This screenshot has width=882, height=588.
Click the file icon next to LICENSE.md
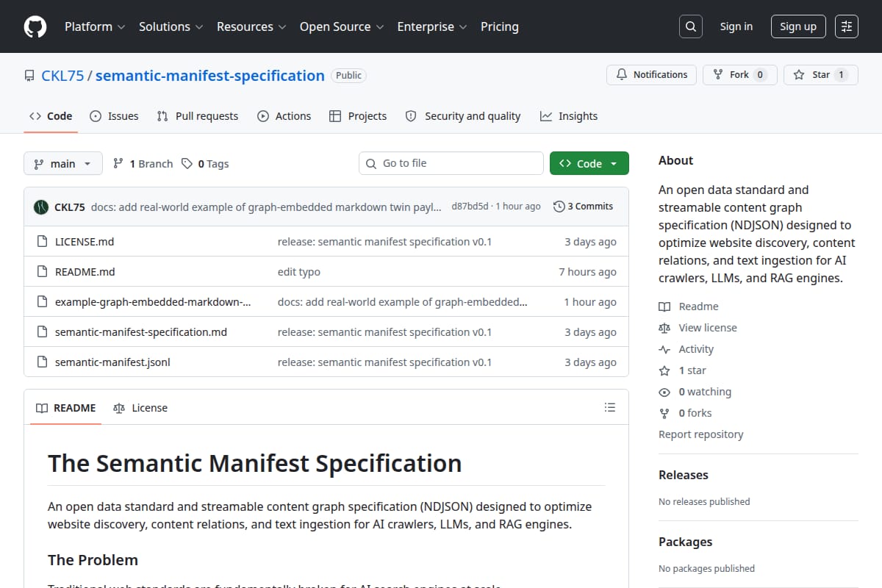coord(42,242)
